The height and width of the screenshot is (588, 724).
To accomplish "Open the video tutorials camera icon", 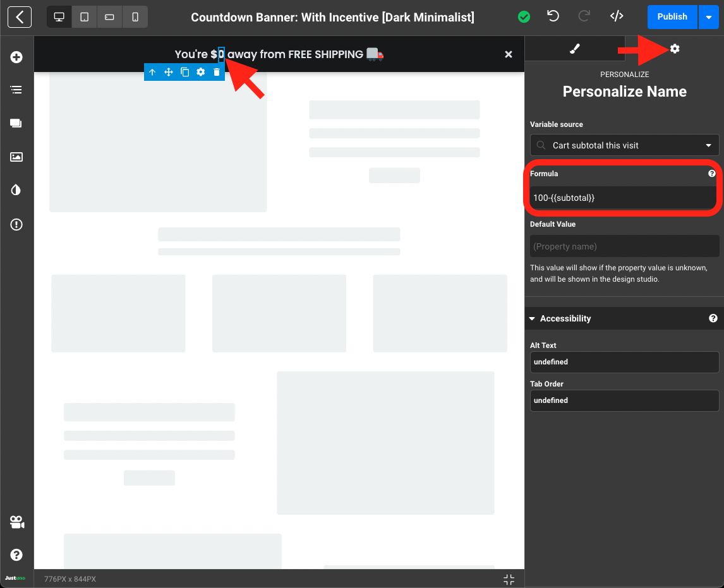I will click(x=16, y=522).
